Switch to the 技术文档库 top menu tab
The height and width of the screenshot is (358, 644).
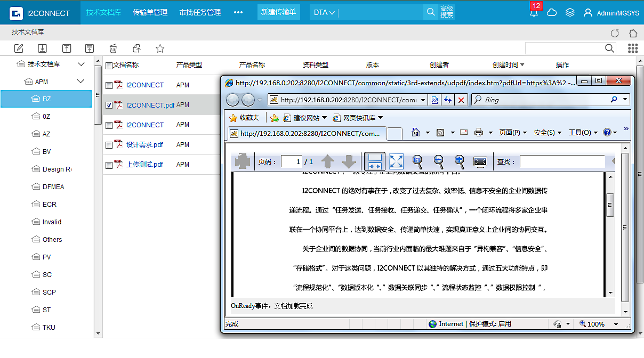(x=103, y=12)
